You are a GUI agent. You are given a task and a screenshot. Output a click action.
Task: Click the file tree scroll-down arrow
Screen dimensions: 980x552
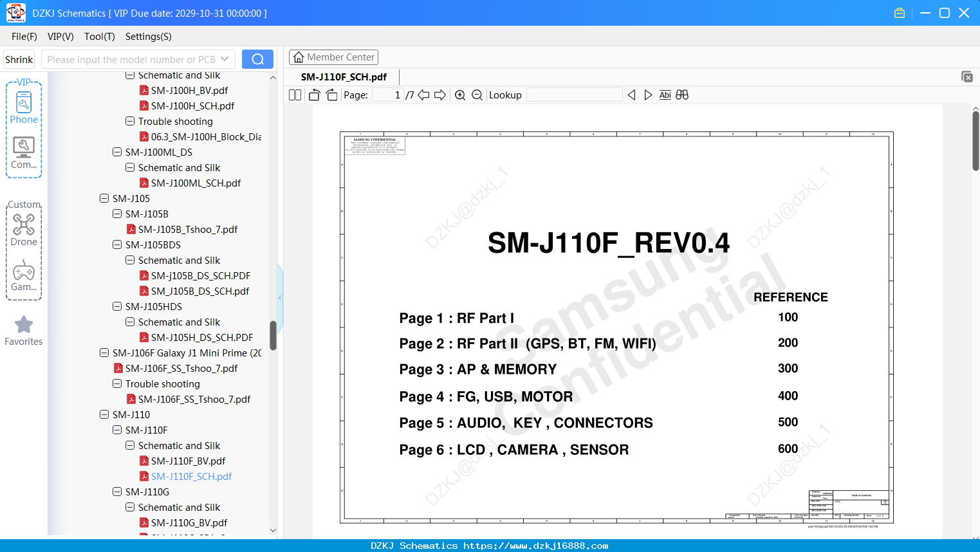[273, 531]
